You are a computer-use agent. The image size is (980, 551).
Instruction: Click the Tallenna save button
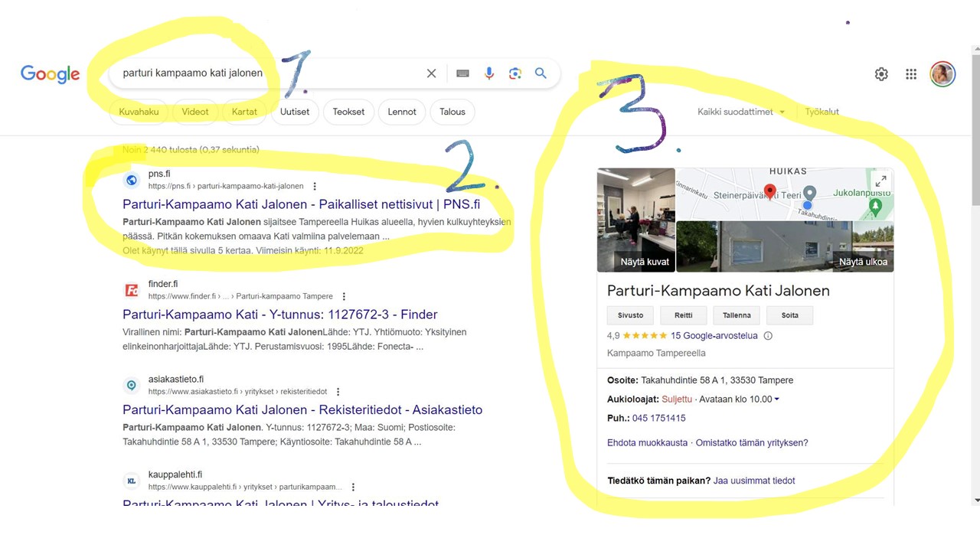tap(737, 315)
